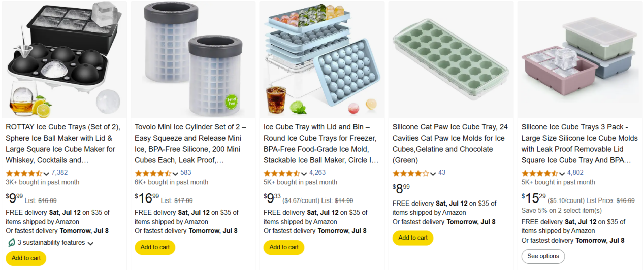Open 4,802 reviews link
The height and width of the screenshot is (270, 644).
(x=575, y=173)
